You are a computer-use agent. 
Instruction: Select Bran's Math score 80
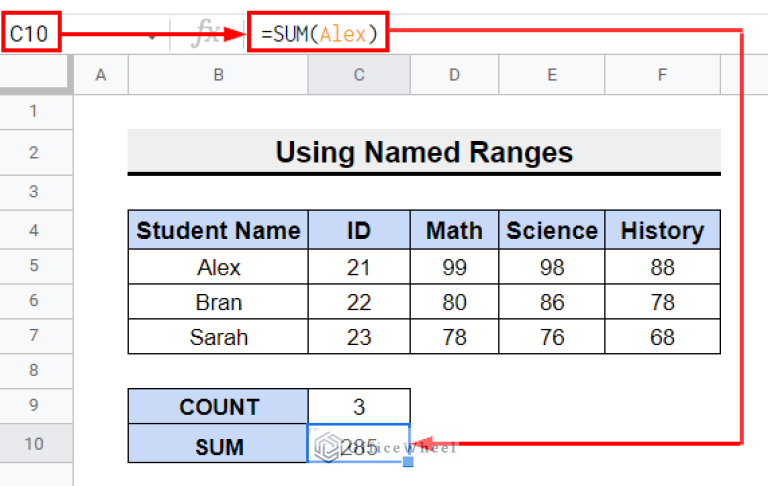click(455, 302)
